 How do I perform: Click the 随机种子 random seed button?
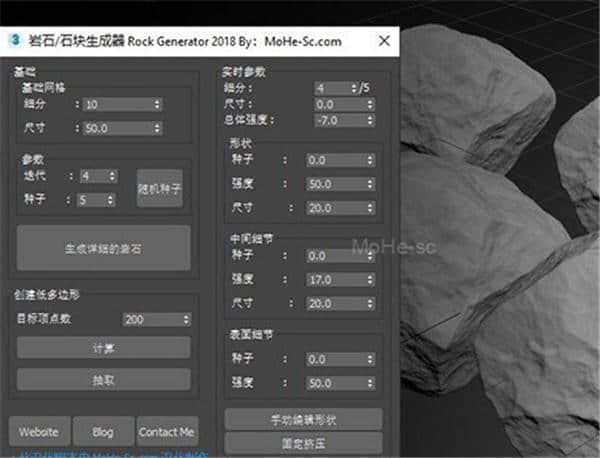point(159,187)
